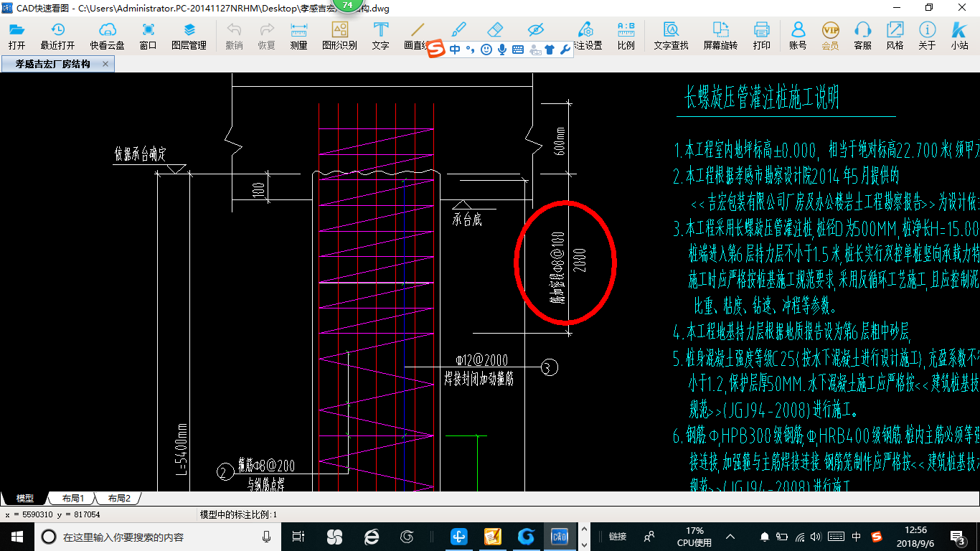
Task: Select the 测量 measure tool
Action: point(298,35)
